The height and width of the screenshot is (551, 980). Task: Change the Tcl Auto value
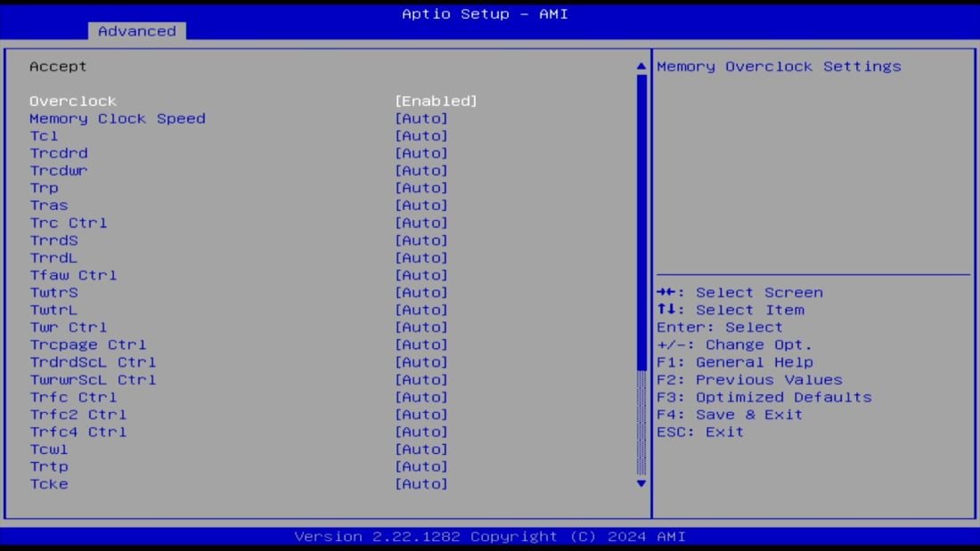tap(421, 136)
